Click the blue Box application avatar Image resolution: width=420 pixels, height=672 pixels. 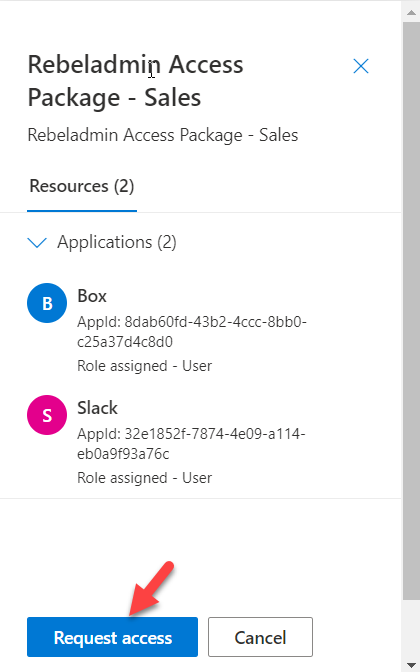point(47,303)
